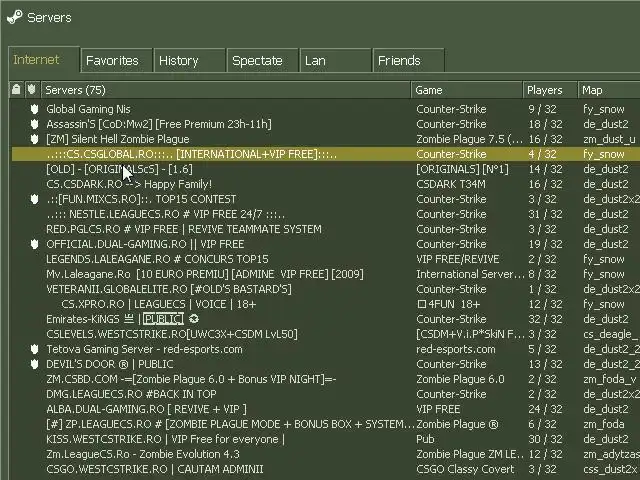
Task: Select FUN.MIXCS.RO TOP15 CONTEST server
Action: [x=326, y=199]
